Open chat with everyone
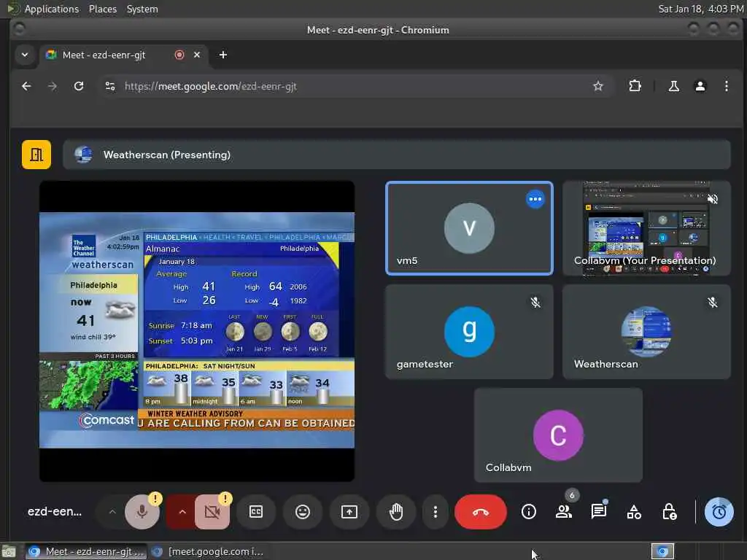747x560 pixels. 599,512
